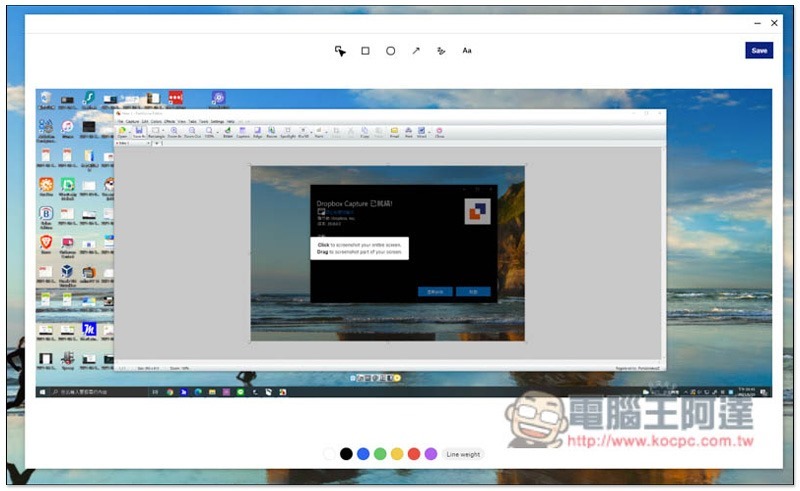The width and height of the screenshot is (800, 491).
Task: Click the captured screenshot canvas
Action: click(404, 243)
